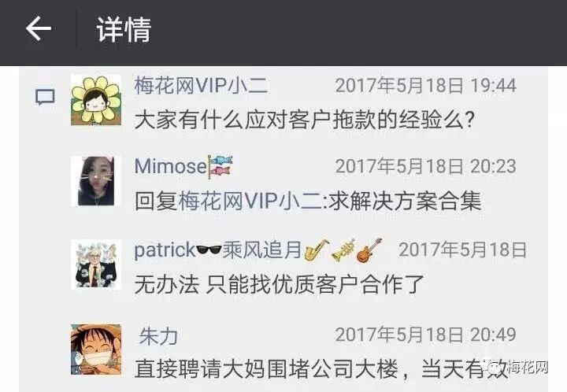The image size is (567, 392).
Task: Tap the comment 大家有什么应对客户拖款的经验么?
Action: pyautogui.click(x=304, y=120)
